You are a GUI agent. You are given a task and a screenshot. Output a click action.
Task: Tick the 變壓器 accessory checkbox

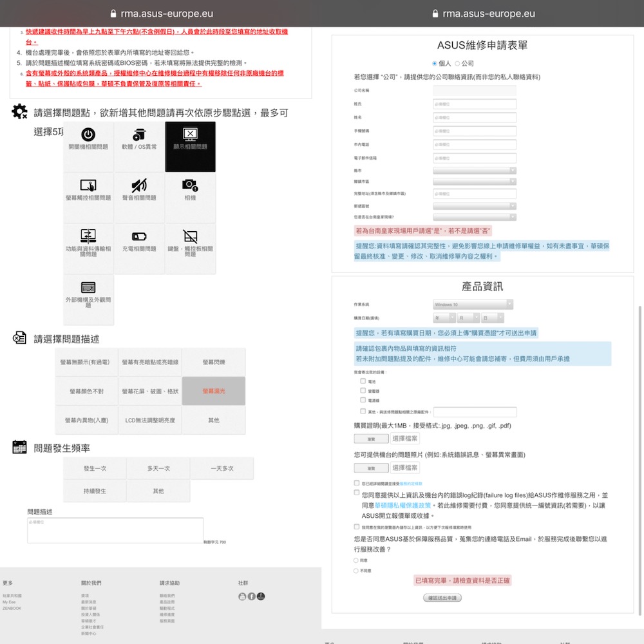363,391
